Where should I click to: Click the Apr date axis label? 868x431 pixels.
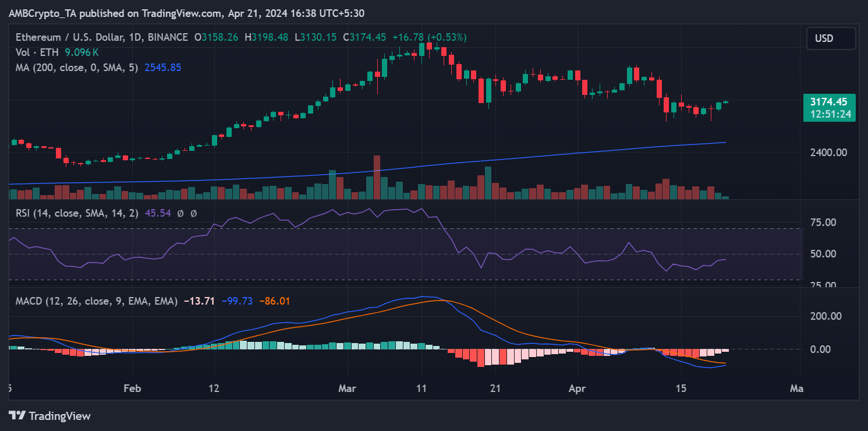click(x=578, y=388)
